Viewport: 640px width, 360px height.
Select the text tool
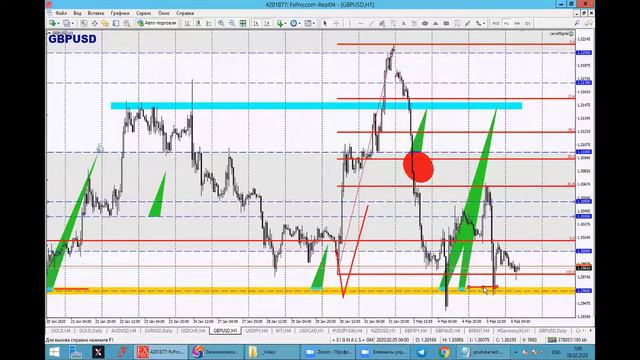pos(404,23)
